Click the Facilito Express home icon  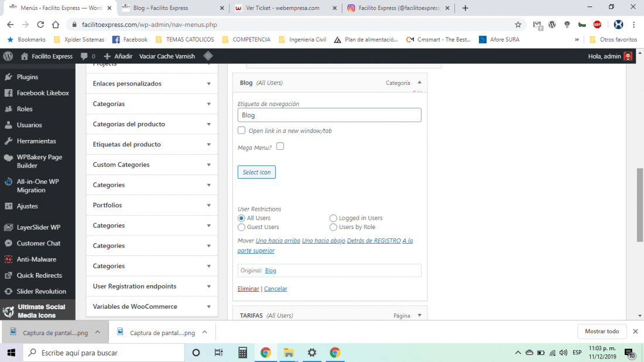coord(25,56)
